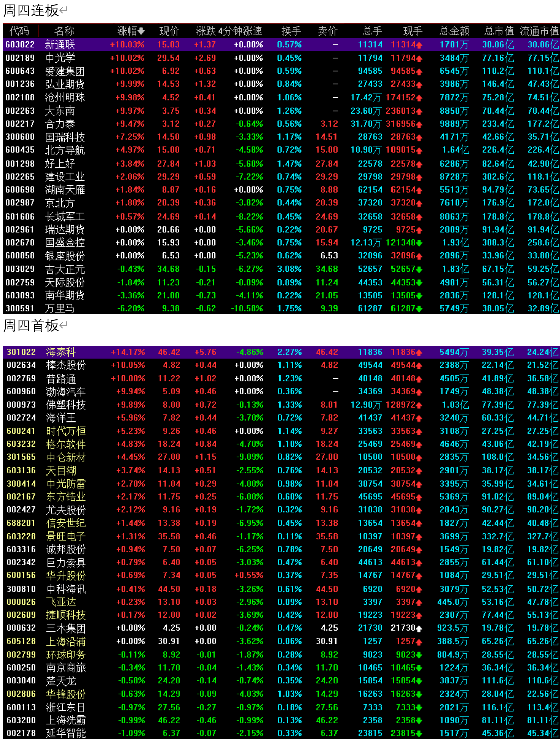Click stock name 棒杰股份
This screenshot has height=739, width=560.
pos(66,365)
